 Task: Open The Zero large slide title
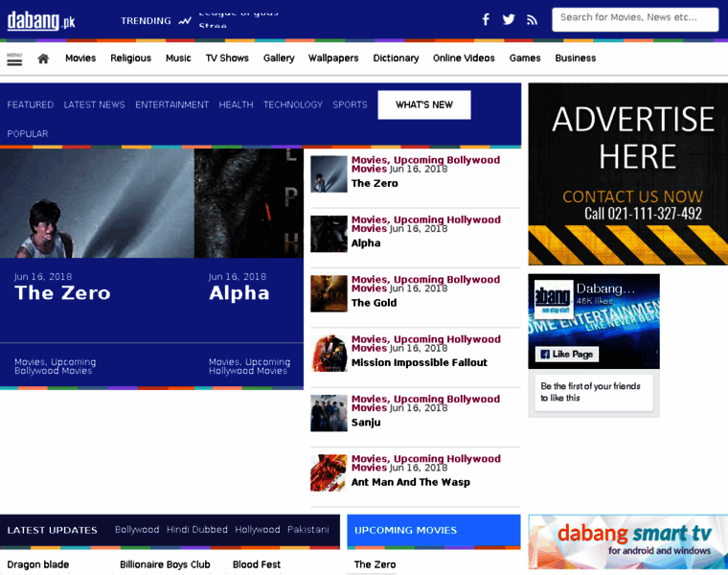click(62, 293)
